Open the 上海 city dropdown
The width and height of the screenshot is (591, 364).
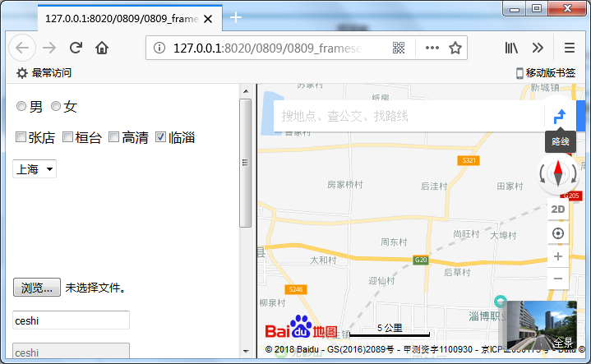[35, 168]
